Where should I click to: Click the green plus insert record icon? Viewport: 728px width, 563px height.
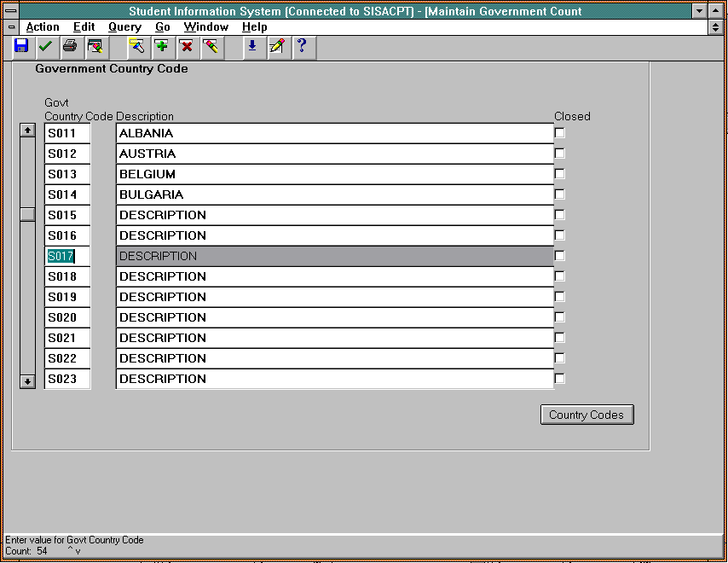(161, 46)
